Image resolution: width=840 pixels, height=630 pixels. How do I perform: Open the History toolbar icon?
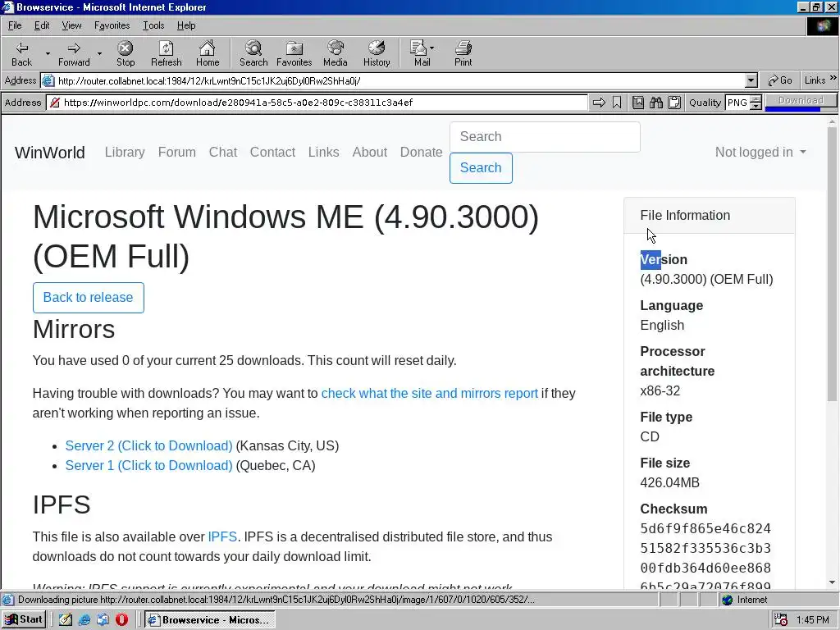pyautogui.click(x=377, y=48)
